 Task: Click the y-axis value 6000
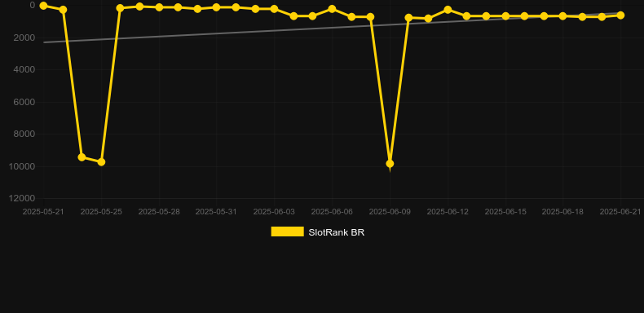pos(24,102)
